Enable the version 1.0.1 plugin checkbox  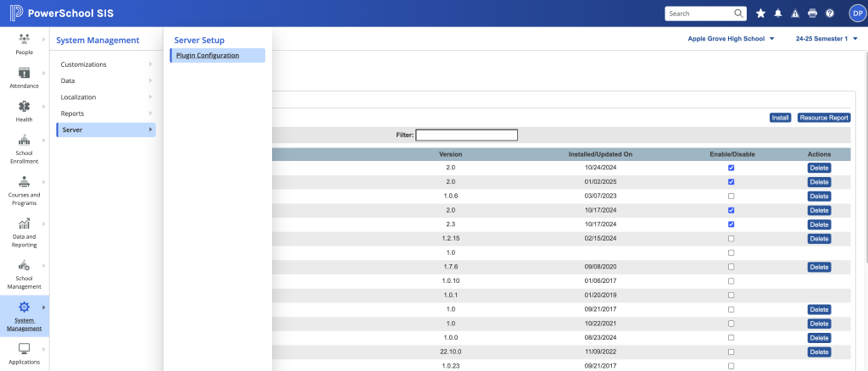pyautogui.click(x=731, y=295)
